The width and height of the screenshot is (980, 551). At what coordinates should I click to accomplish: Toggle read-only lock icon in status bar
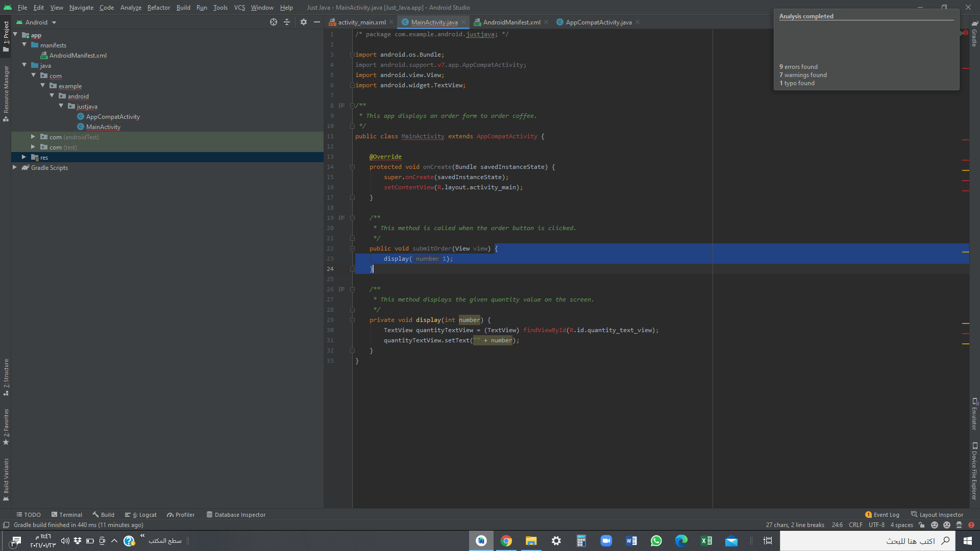(x=922, y=525)
